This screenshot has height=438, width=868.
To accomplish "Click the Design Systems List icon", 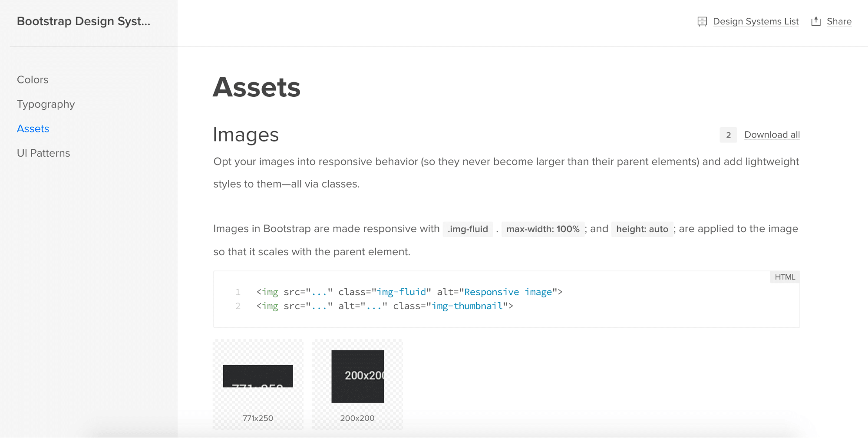I will tap(702, 21).
